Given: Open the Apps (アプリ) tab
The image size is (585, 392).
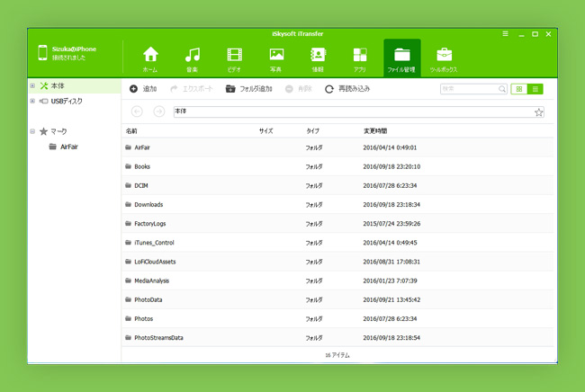Looking at the screenshot, I should click(x=360, y=58).
